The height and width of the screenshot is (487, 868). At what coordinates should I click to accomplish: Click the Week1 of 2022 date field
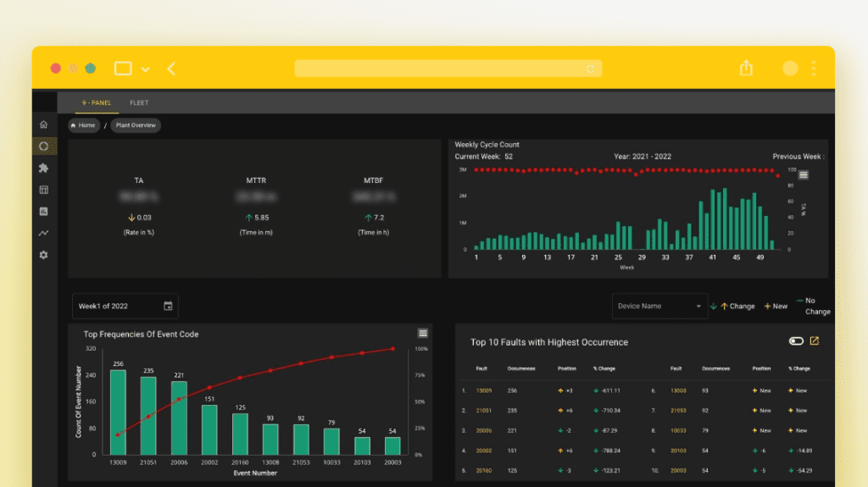(x=115, y=306)
